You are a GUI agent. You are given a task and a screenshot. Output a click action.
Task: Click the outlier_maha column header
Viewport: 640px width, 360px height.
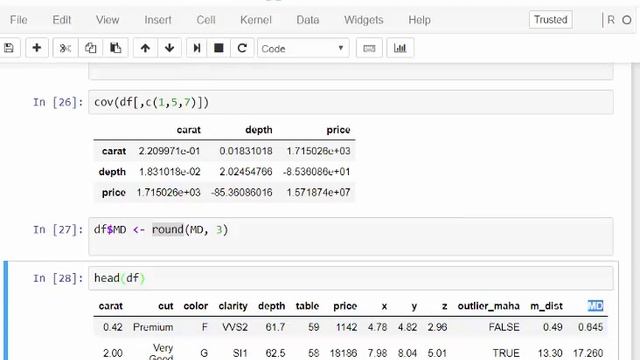pyautogui.click(x=489, y=306)
